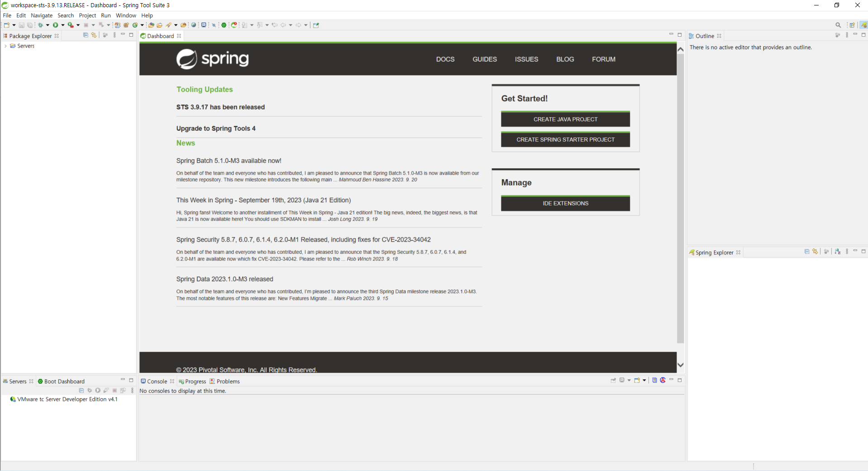Toggle Link with Editor in Package Explorer
This screenshot has height=471, width=868.
pos(94,35)
